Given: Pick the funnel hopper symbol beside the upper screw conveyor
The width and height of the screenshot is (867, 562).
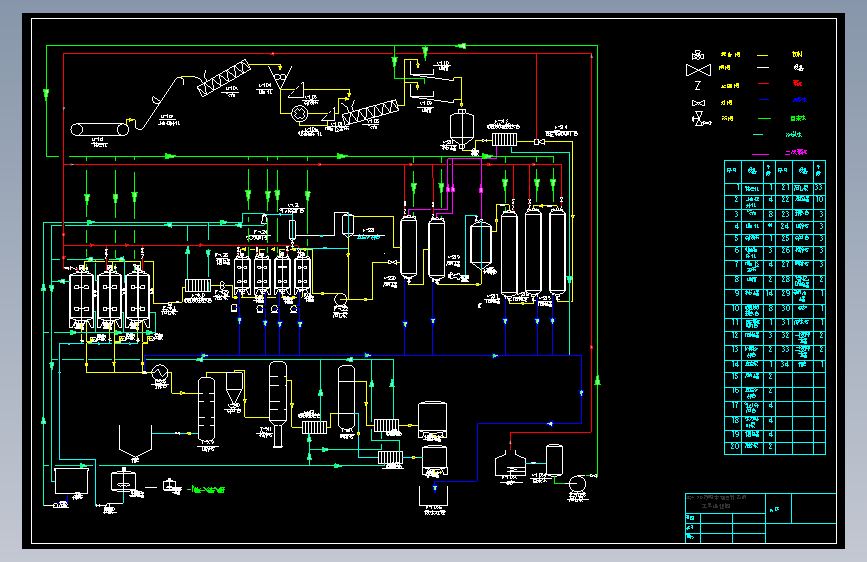Looking at the screenshot, I should [x=280, y=77].
